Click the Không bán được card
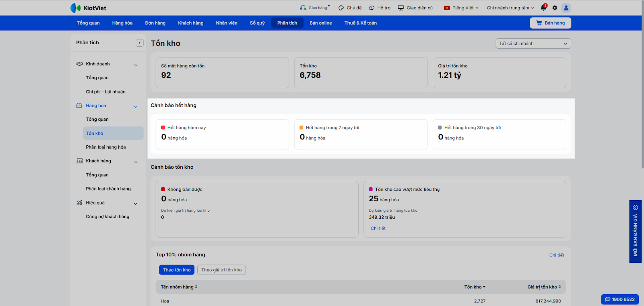This screenshot has height=306, width=644. tap(257, 209)
